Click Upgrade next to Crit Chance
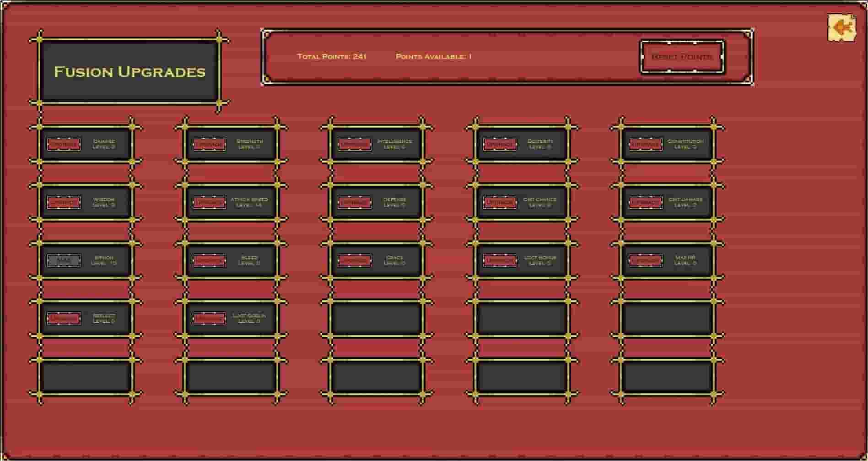 click(x=500, y=202)
